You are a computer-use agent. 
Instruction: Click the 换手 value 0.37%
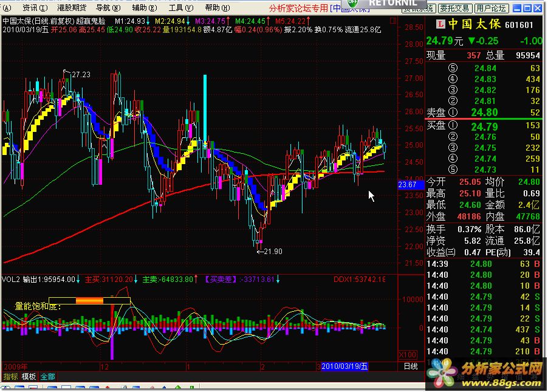[x=470, y=229]
